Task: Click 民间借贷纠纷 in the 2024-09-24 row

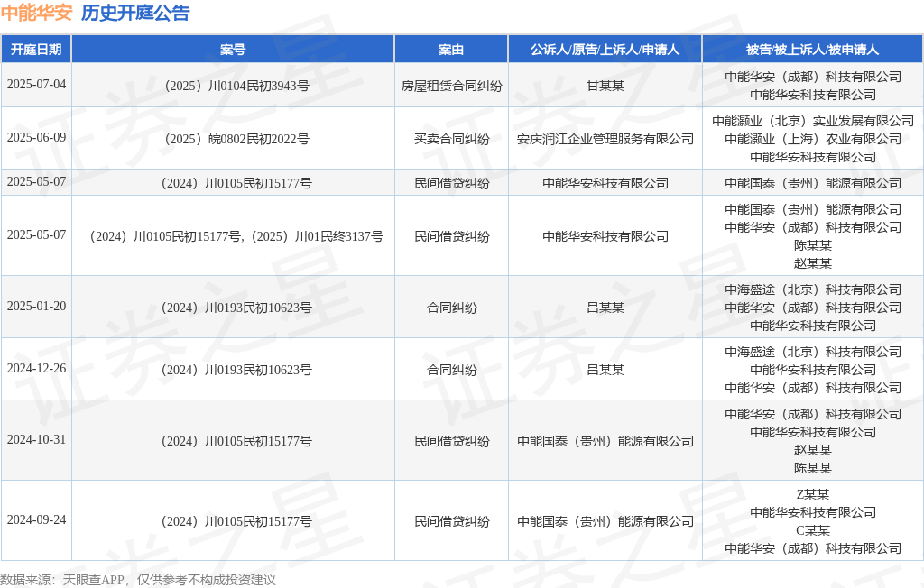Action: 451,521
